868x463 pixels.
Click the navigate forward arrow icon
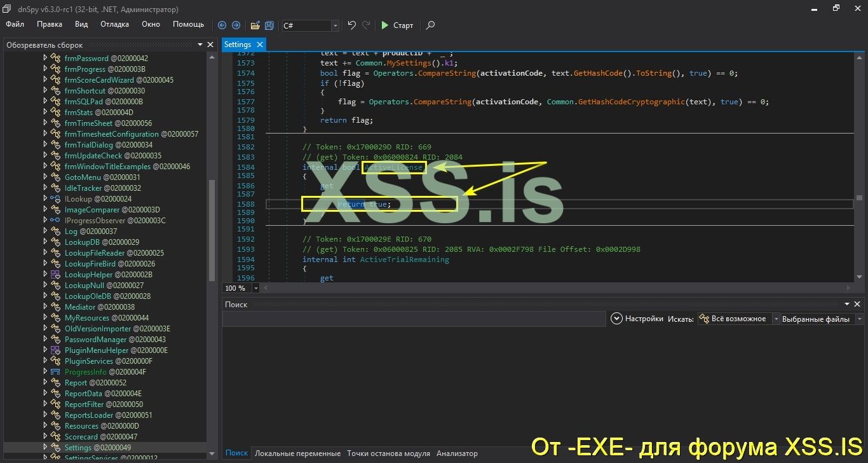tap(235, 25)
